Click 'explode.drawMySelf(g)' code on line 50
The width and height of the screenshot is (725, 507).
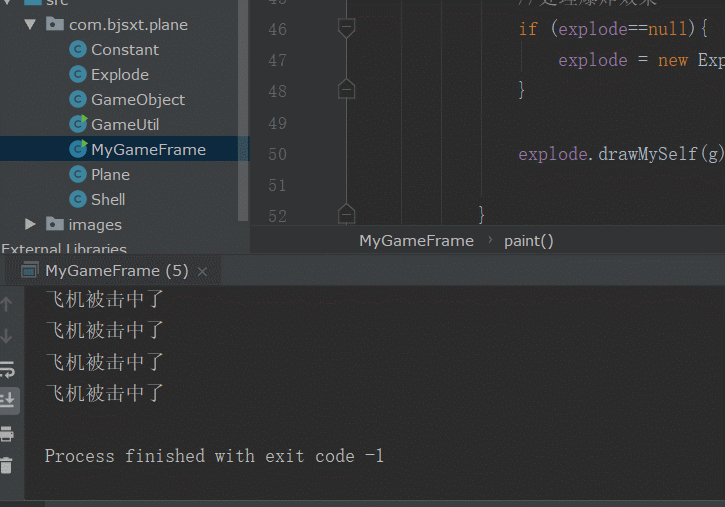[x=621, y=154]
